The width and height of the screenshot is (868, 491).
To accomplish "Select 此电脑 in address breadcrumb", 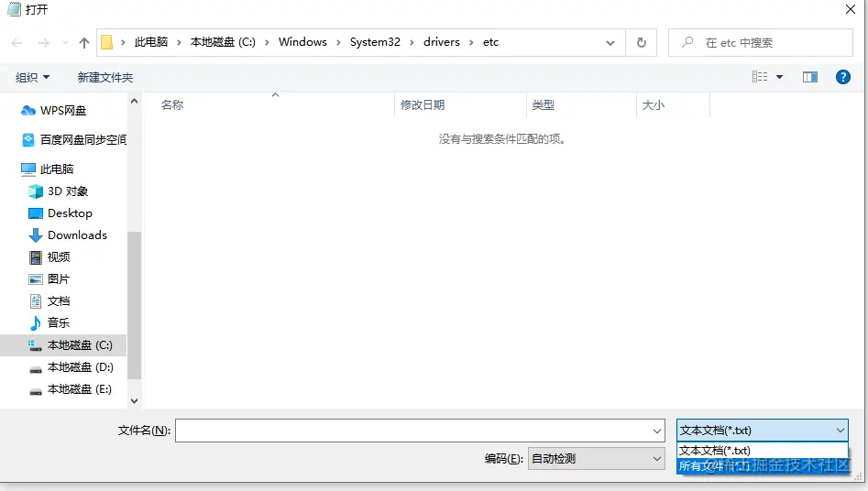I will (151, 42).
